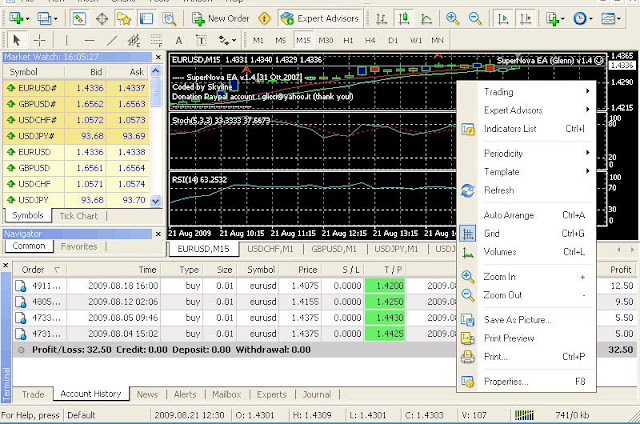This screenshot has width=640, height=424.
Task: Select the Text Label tool
Action: pos(201,40)
